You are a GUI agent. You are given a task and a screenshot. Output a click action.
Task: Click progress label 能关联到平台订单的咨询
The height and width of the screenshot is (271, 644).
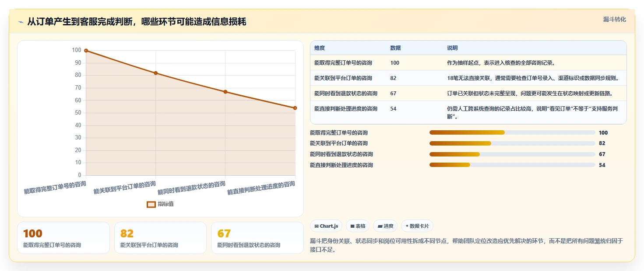pos(339,143)
